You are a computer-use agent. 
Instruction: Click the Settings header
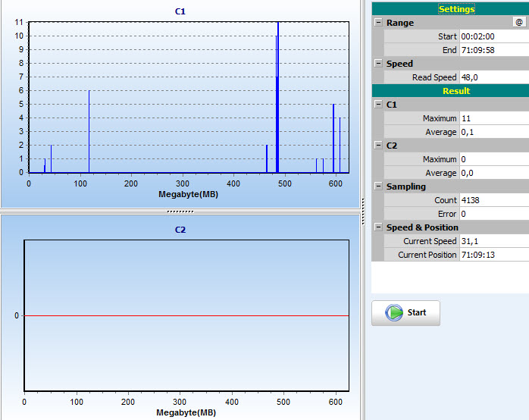(x=456, y=9)
